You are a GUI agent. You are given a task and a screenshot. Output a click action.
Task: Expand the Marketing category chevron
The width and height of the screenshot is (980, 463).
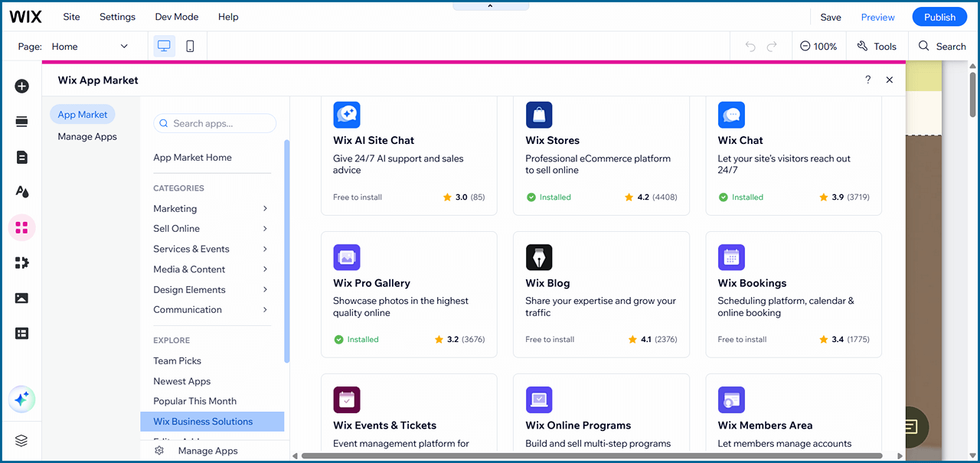[265, 208]
